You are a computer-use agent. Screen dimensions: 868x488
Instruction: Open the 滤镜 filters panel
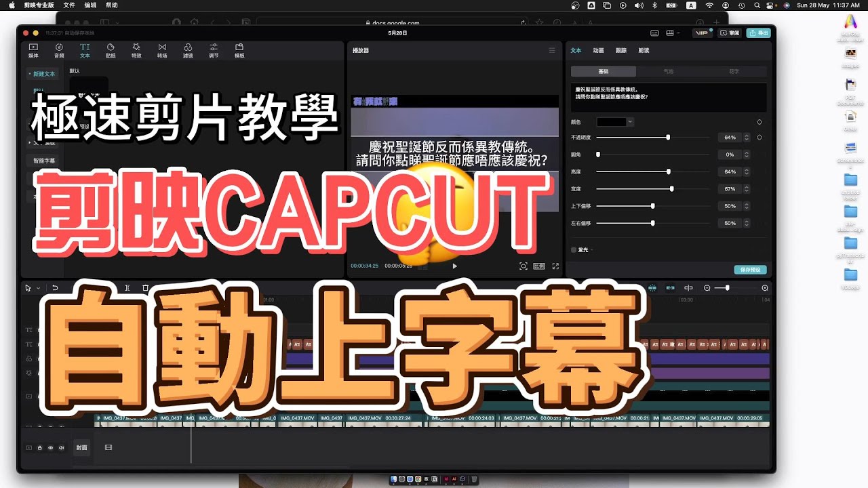click(x=188, y=51)
